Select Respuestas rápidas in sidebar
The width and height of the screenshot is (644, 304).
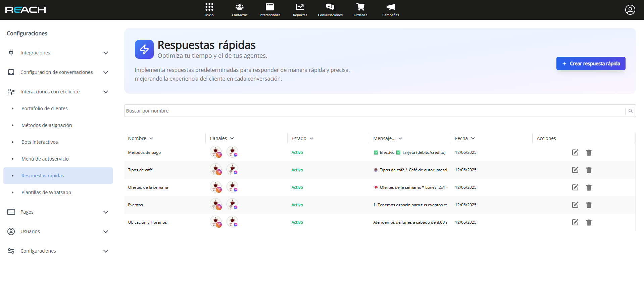[x=58, y=176]
